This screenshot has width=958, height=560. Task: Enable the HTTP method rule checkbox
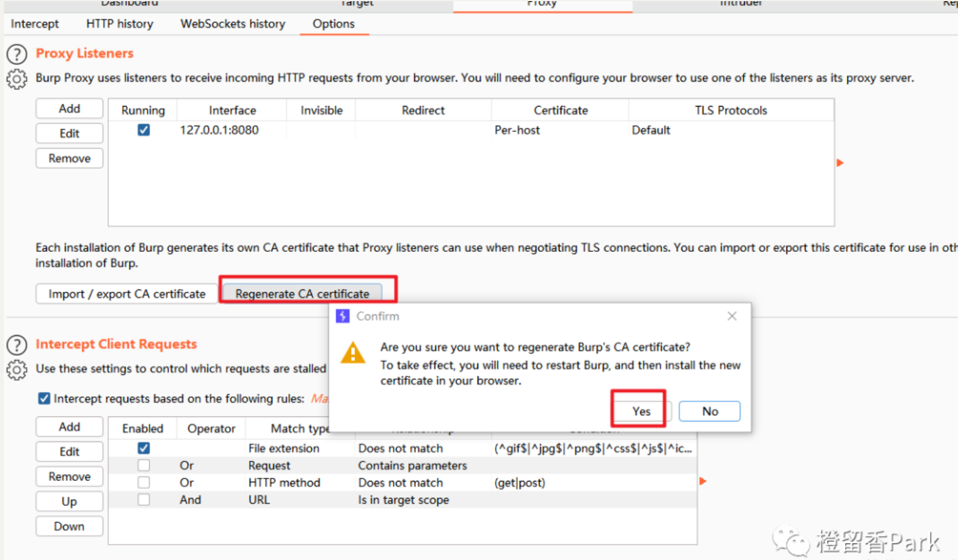tap(144, 483)
